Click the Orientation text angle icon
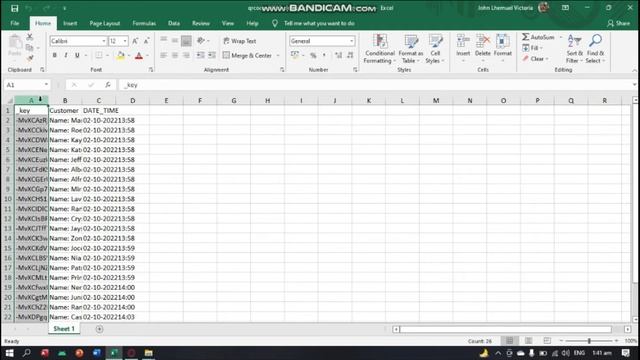Screen dimensions: 640x360 (x=201, y=40)
